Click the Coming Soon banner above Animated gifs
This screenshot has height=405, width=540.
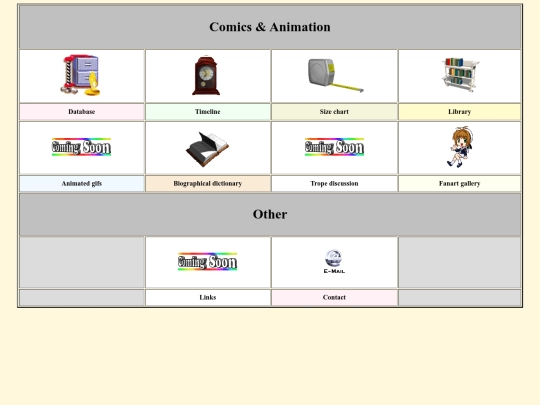pyautogui.click(x=81, y=147)
